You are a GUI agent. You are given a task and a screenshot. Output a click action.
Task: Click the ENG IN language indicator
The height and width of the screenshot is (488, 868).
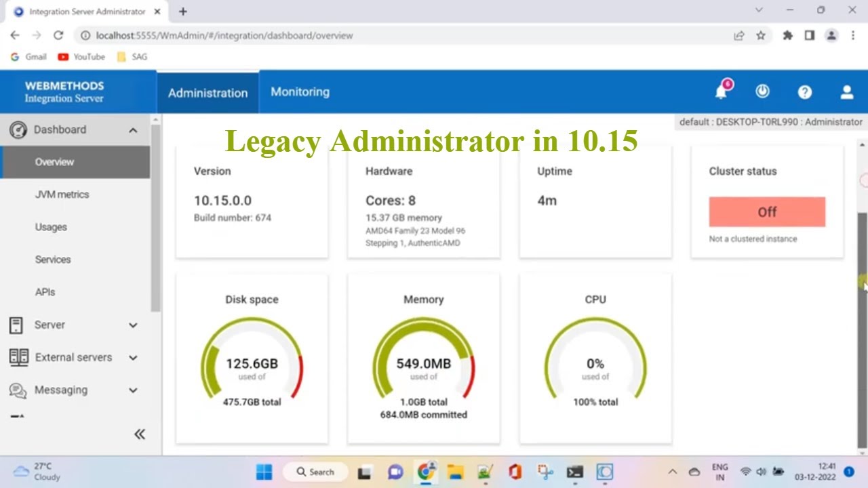coord(719,472)
